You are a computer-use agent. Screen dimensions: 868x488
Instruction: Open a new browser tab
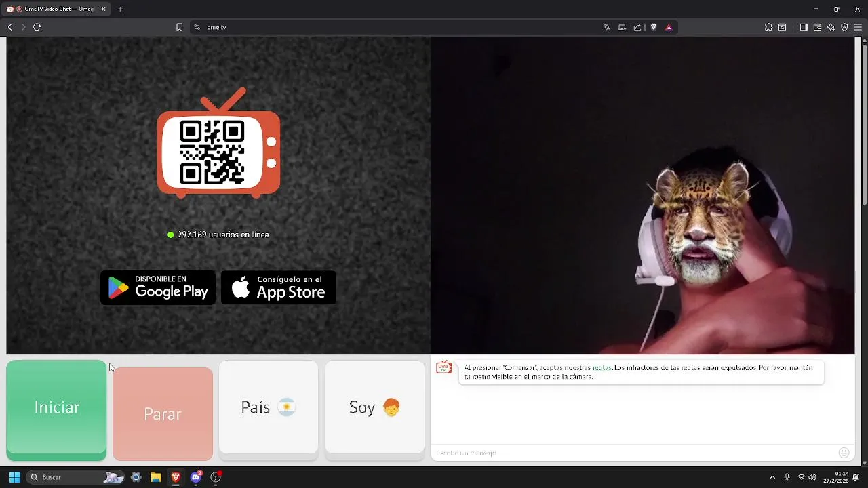120,9
